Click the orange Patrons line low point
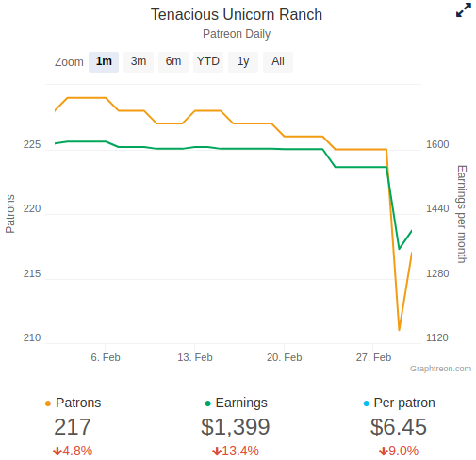This screenshot has width=476, height=460. pos(399,330)
